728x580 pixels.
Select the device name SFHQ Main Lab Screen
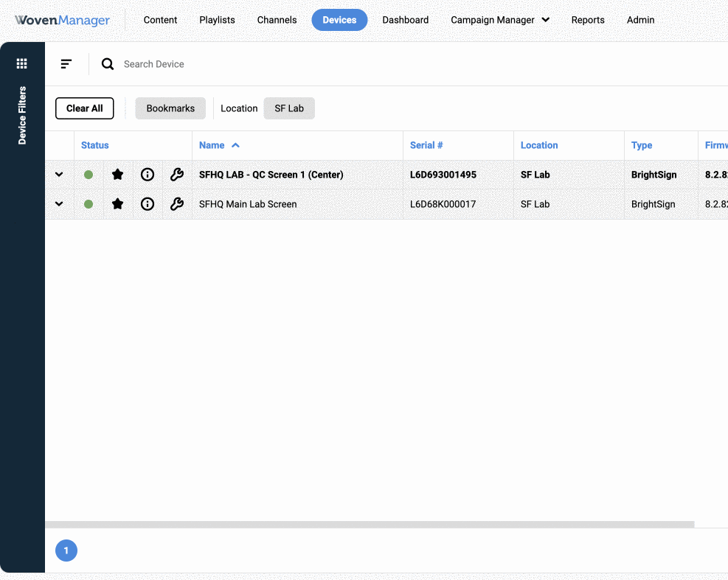[x=248, y=204]
